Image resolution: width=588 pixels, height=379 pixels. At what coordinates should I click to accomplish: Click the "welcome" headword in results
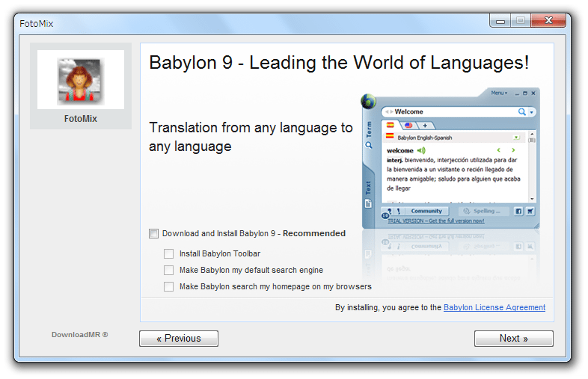point(399,150)
